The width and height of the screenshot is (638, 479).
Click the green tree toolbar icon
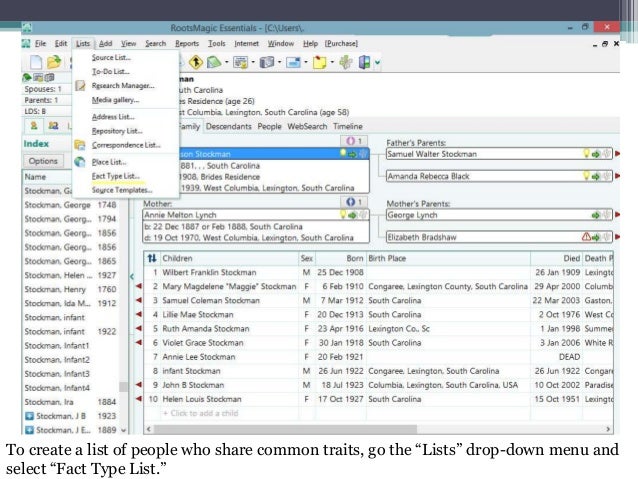pyautogui.click(x=346, y=62)
